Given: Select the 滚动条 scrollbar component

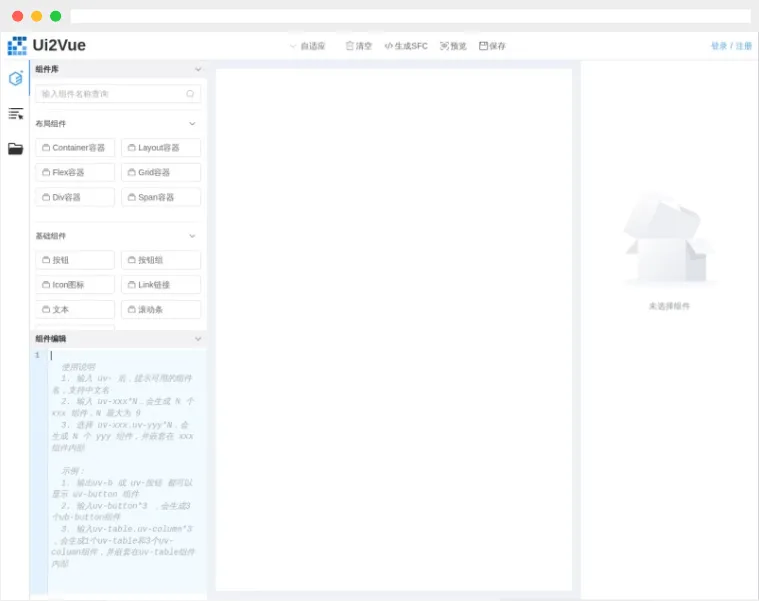Looking at the screenshot, I should [x=161, y=309].
